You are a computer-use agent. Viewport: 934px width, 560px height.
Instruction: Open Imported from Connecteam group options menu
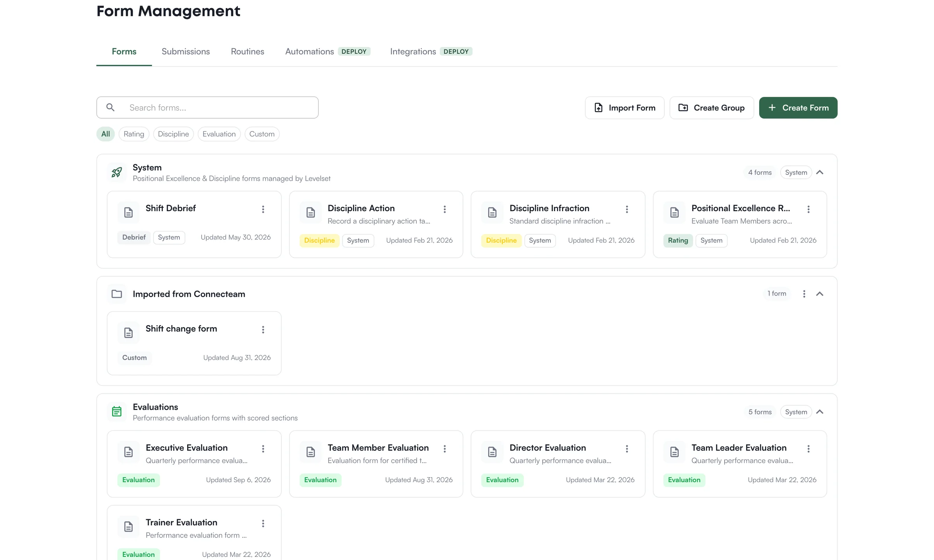804,294
